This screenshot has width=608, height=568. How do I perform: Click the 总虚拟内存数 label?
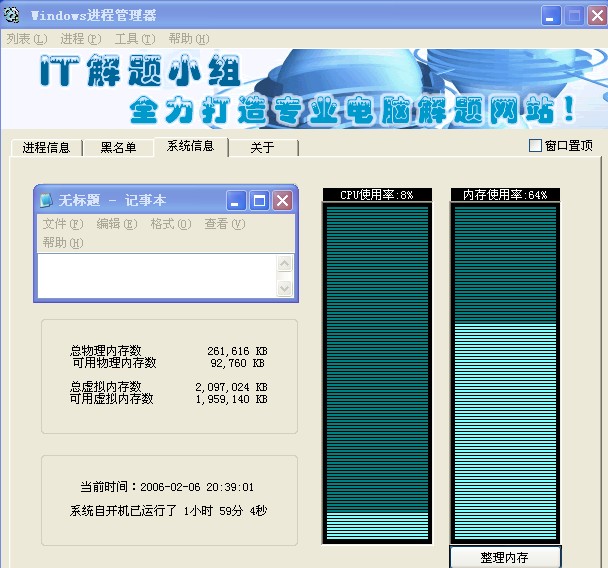(x=105, y=387)
